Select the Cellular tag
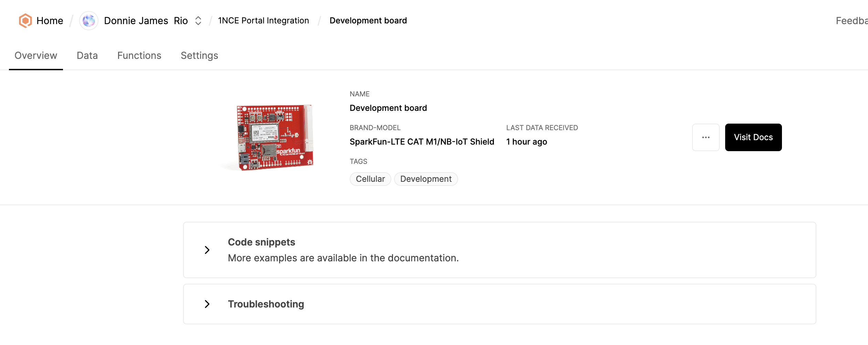The image size is (868, 345). [370, 179]
